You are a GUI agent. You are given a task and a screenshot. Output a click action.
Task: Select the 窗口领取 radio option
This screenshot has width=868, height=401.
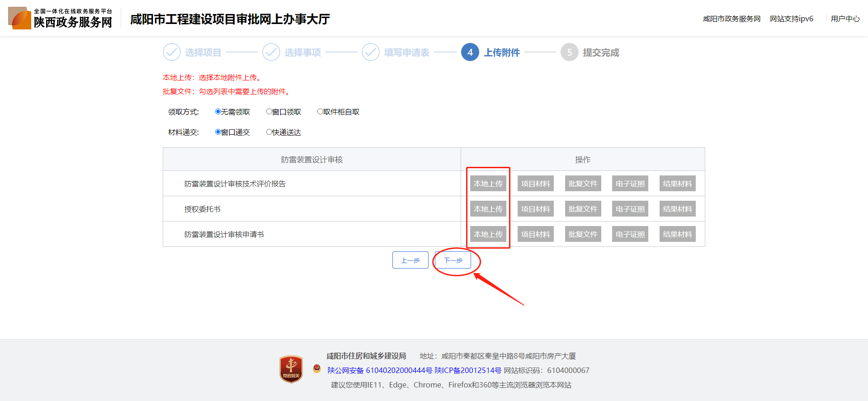coord(269,112)
